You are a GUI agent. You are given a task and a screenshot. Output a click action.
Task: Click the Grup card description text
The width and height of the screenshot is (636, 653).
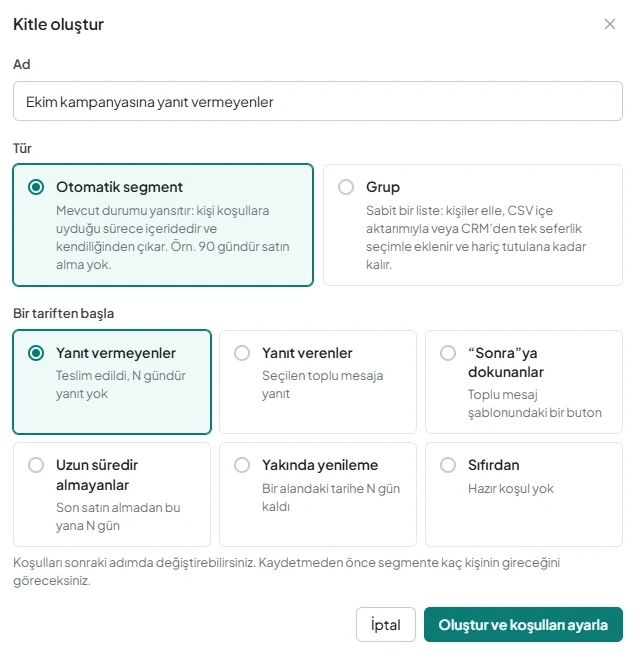[476, 237]
